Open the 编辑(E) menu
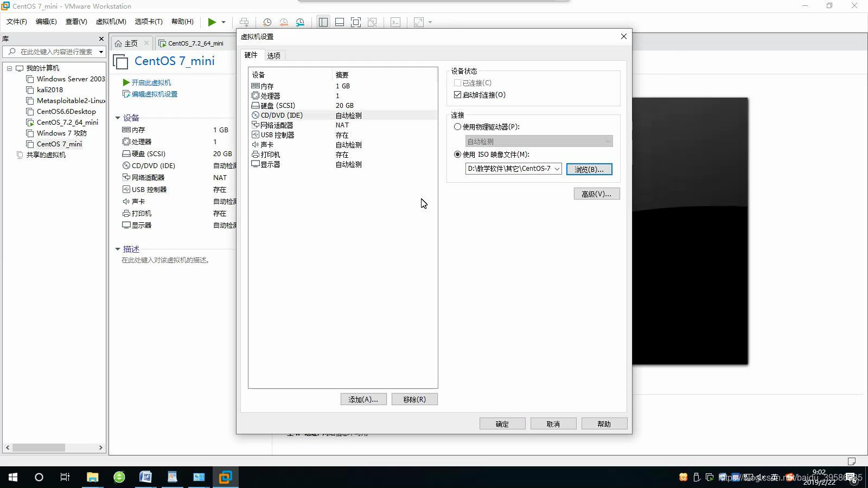Image resolution: width=868 pixels, height=488 pixels. (46, 22)
